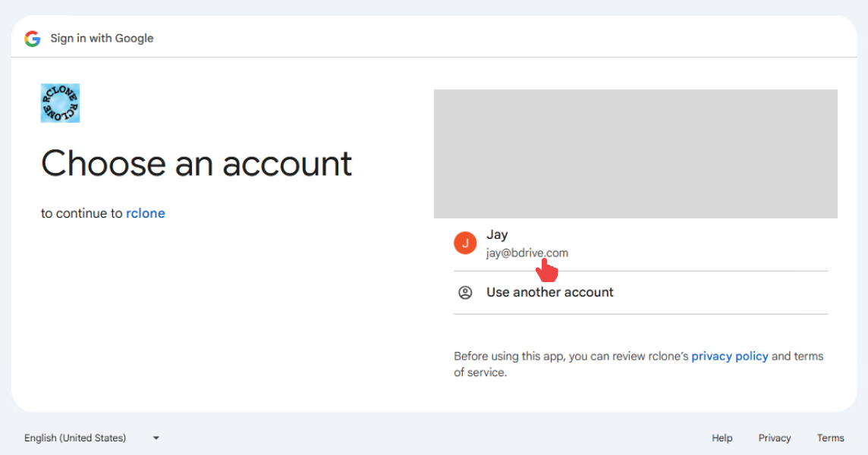Image resolution: width=868 pixels, height=455 pixels.
Task: Open the Help page from the footer
Action: [722, 438]
